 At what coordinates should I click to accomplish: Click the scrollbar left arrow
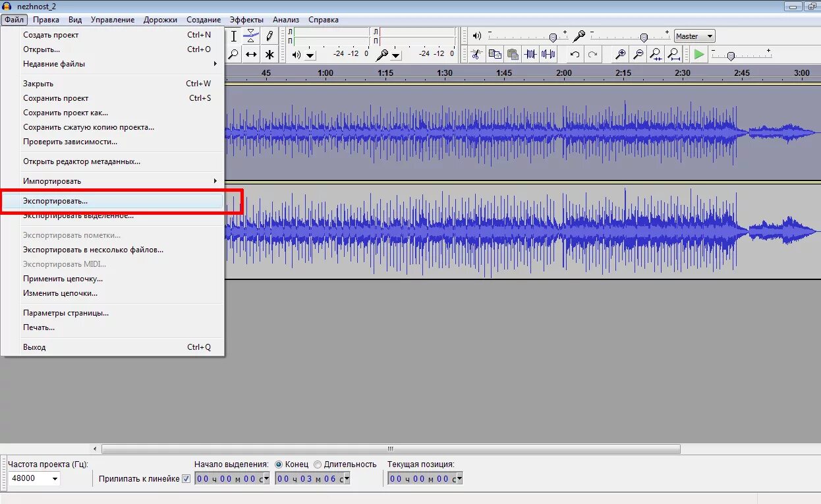tap(96, 449)
